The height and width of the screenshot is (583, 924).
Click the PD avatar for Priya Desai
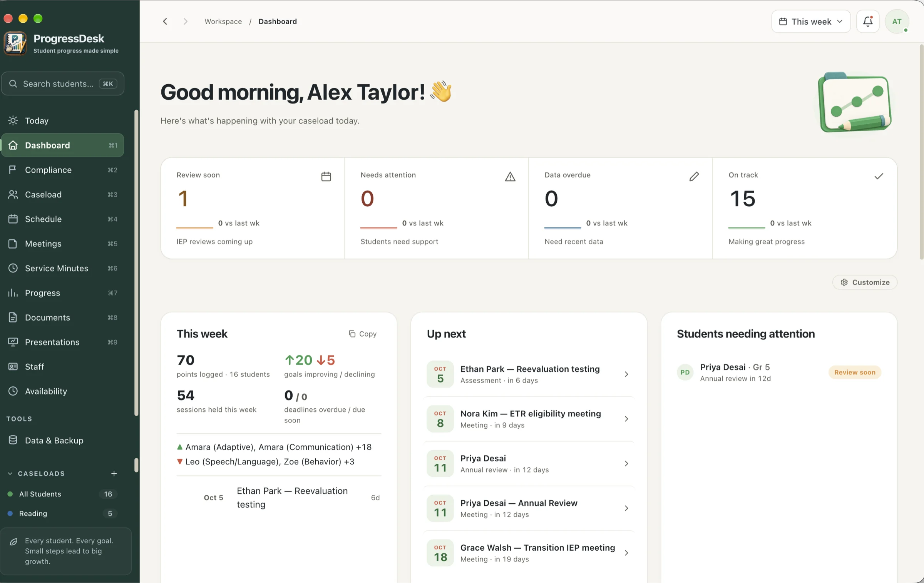click(x=685, y=372)
